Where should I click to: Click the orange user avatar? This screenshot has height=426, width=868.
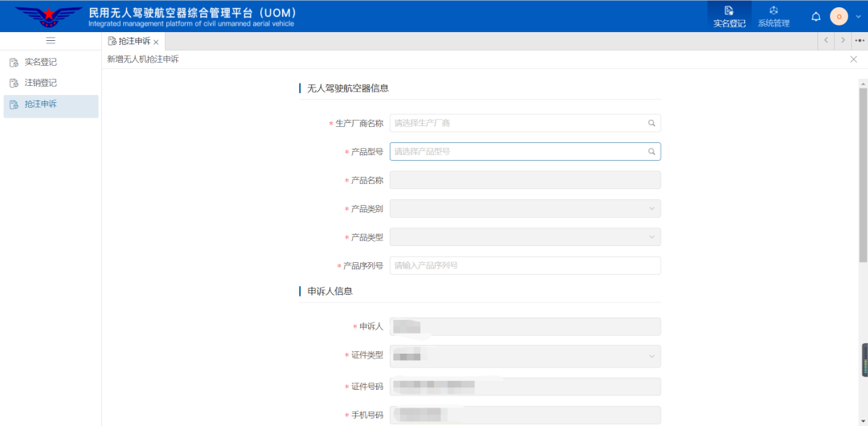pos(839,17)
